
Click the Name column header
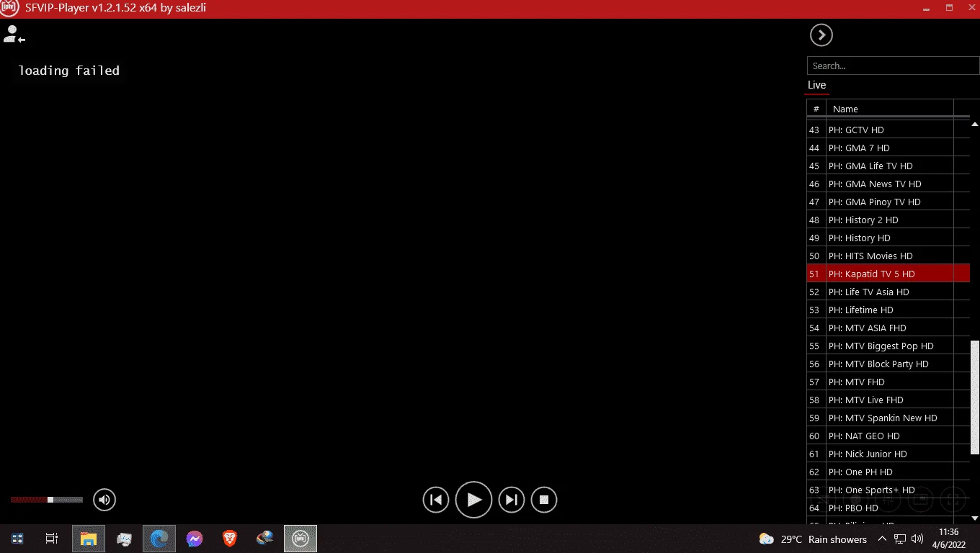889,109
